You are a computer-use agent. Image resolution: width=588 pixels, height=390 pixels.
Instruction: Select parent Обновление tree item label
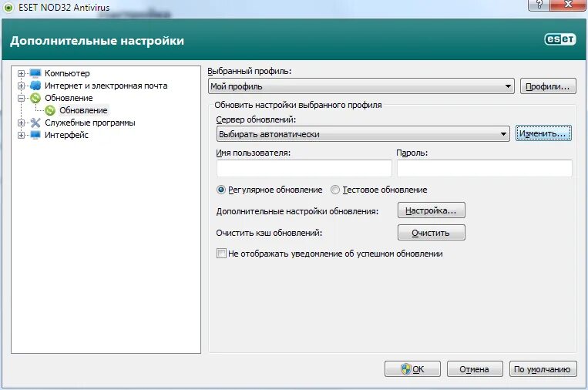point(69,98)
